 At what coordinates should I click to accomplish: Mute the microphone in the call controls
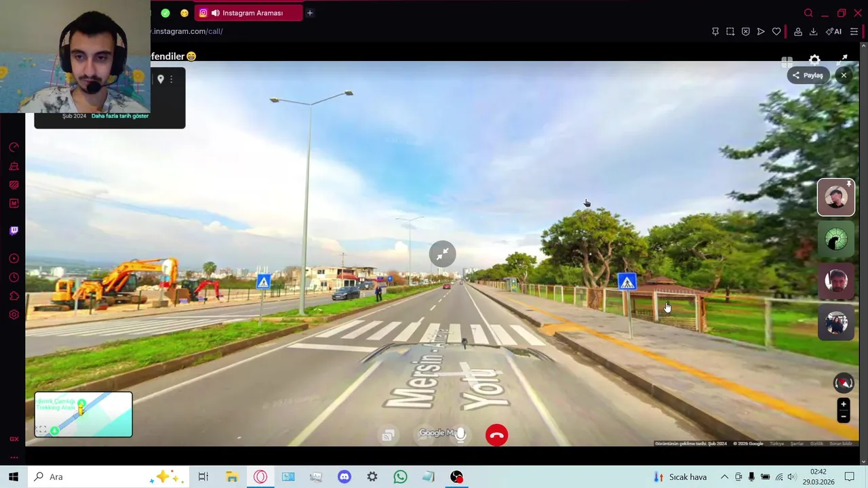460,434
